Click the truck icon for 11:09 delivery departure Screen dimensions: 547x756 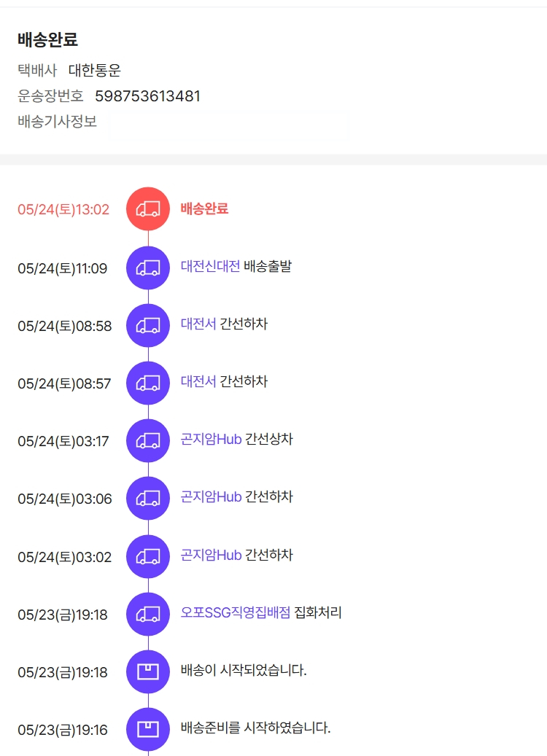148,268
